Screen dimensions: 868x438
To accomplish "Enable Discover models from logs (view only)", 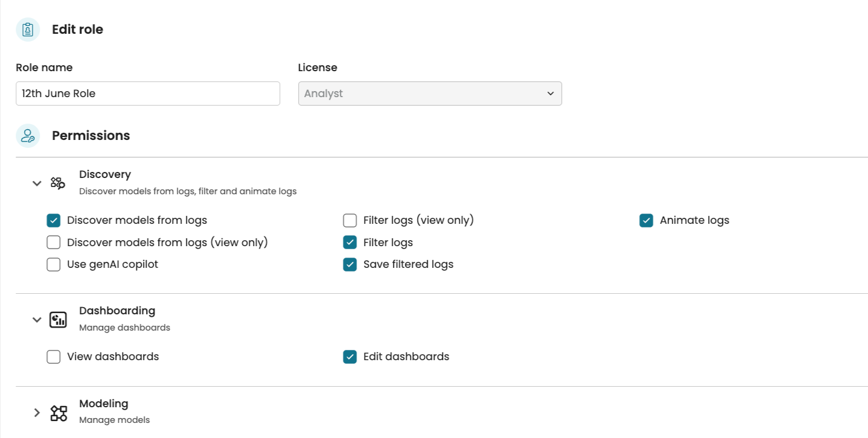I will click(54, 243).
